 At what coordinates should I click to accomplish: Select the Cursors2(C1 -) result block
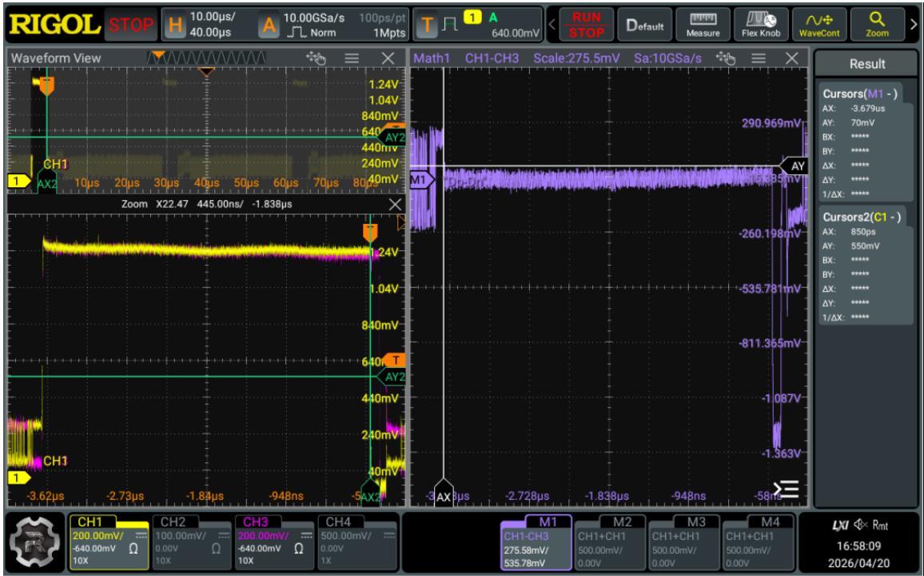(866, 265)
